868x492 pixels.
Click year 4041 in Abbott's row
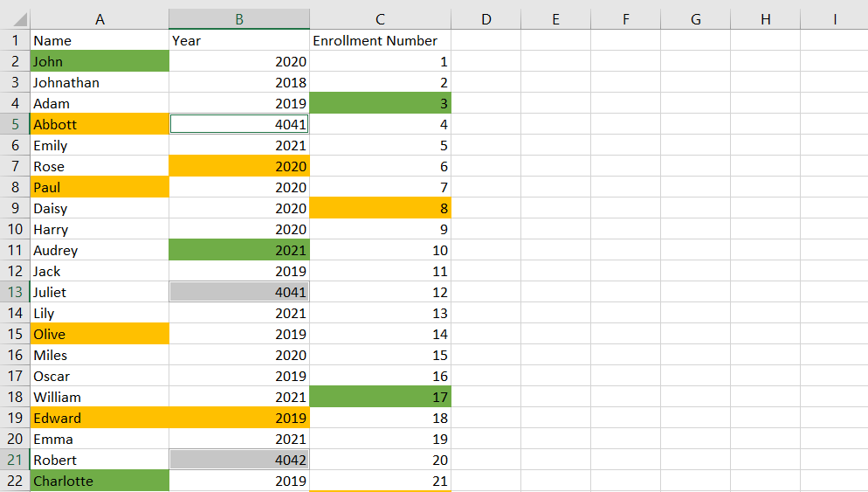[239, 124]
